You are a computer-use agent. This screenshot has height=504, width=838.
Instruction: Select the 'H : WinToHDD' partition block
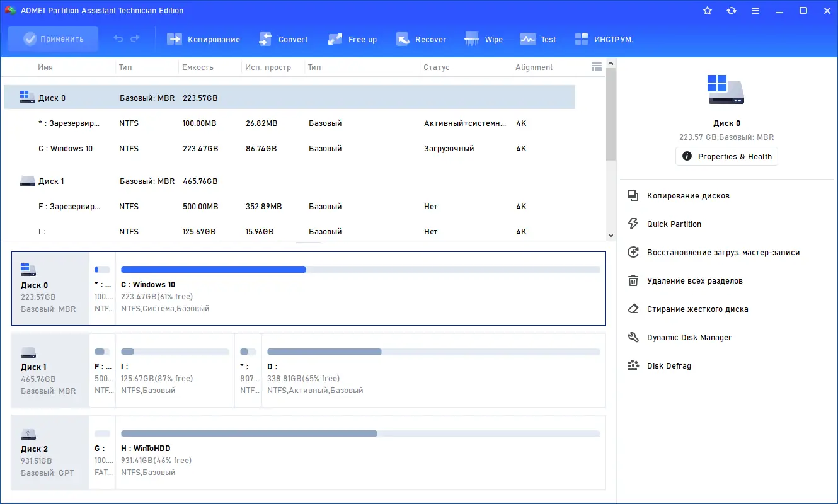(x=360, y=452)
